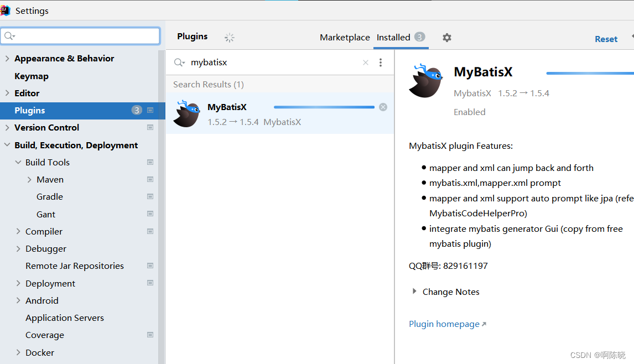Click project-level icon beside Compiler
Screen dimensions: 634x364
(150, 231)
